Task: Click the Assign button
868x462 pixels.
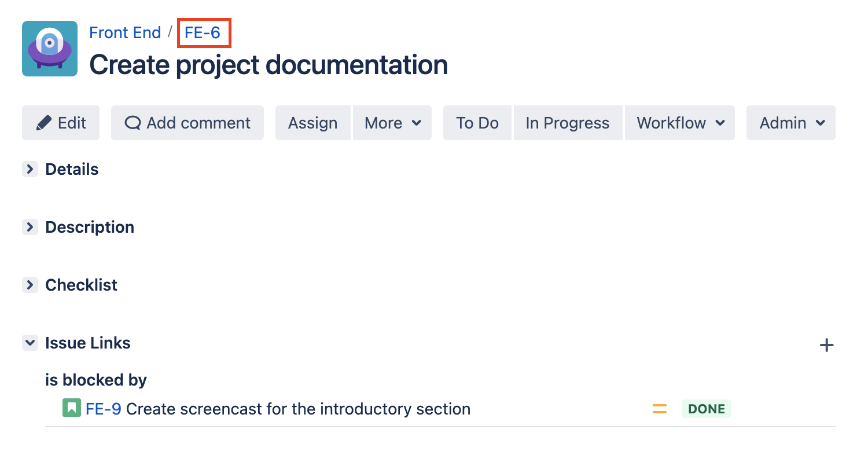Action: pyautogui.click(x=313, y=123)
